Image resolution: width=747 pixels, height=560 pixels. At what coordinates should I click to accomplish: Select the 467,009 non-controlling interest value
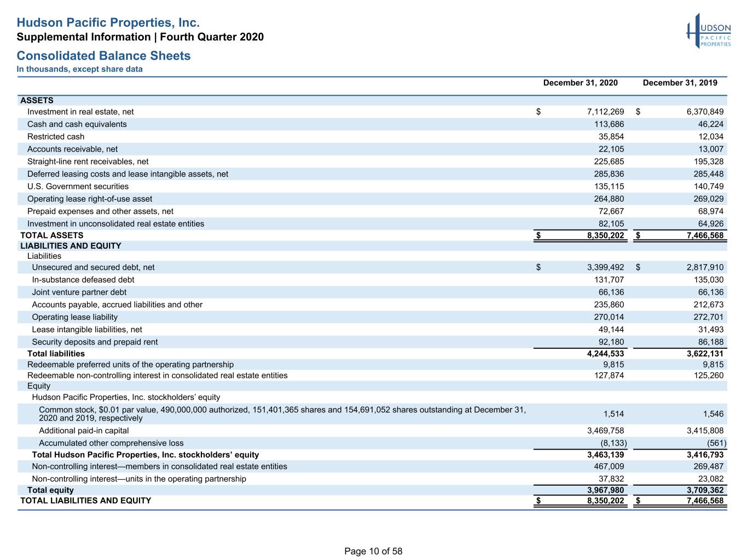tap(609, 466)
